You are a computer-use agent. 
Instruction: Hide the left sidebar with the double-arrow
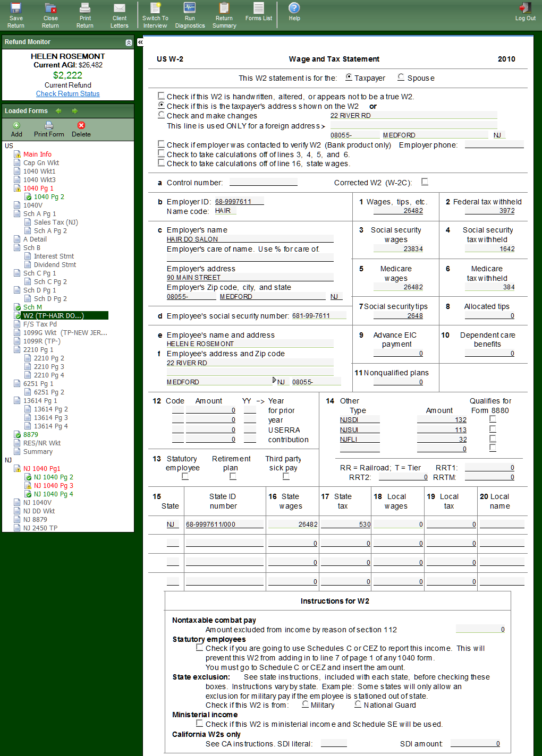pyautogui.click(x=140, y=42)
